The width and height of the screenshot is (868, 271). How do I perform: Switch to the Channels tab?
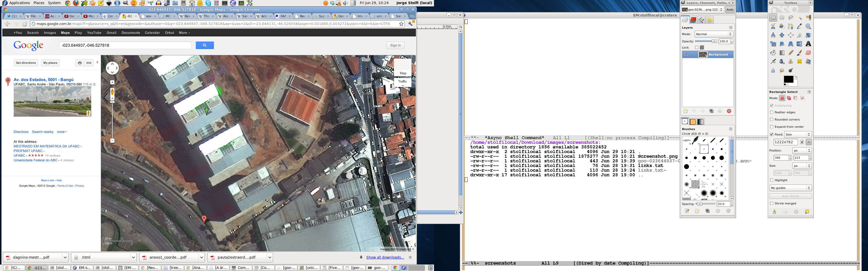(x=693, y=20)
